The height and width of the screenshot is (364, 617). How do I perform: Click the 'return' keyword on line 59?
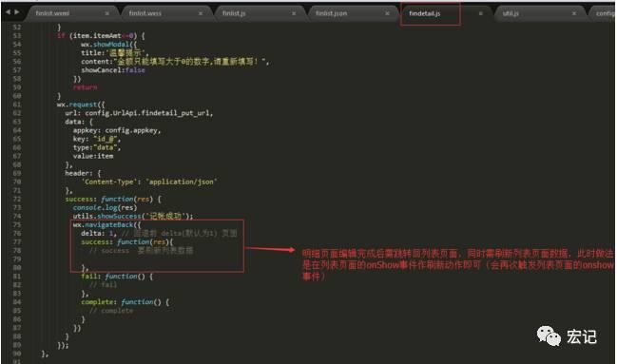[85, 87]
